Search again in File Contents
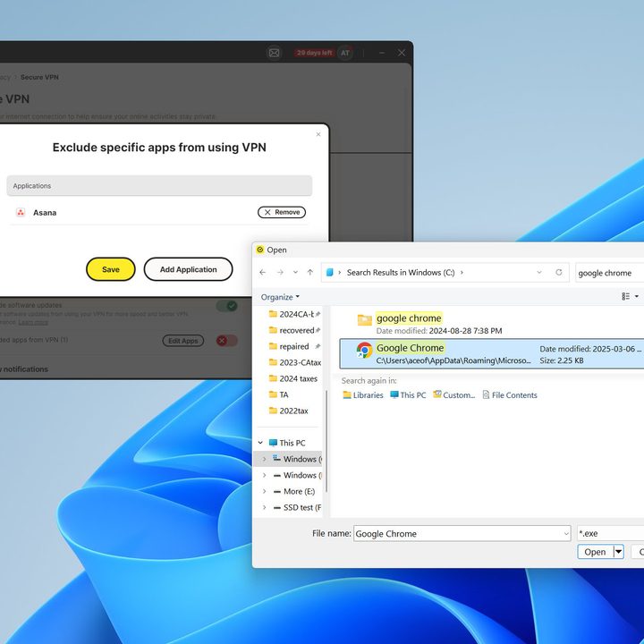The image size is (644, 644). point(510,395)
